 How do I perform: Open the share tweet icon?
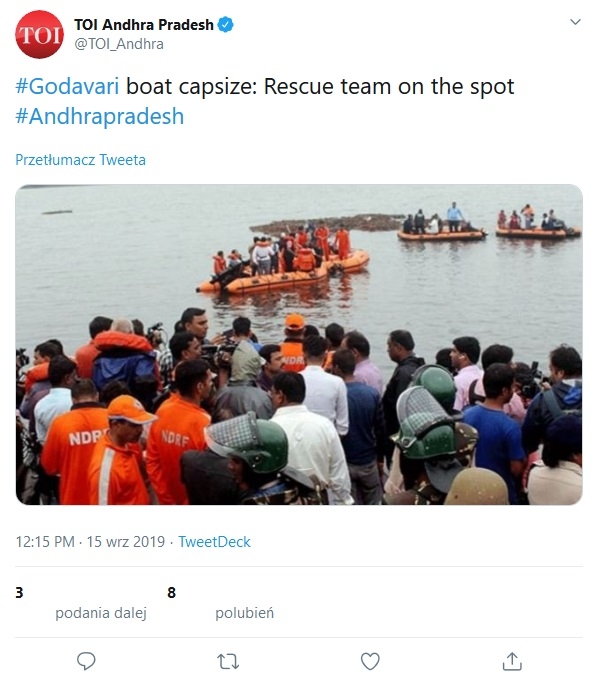point(512,661)
